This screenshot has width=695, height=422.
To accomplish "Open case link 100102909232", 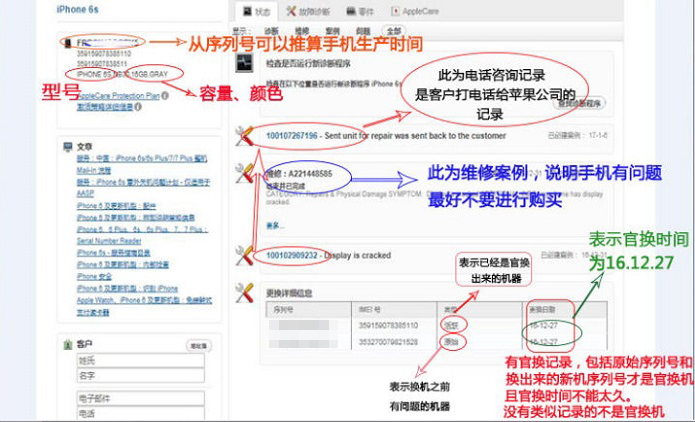I will coord(292,255).
